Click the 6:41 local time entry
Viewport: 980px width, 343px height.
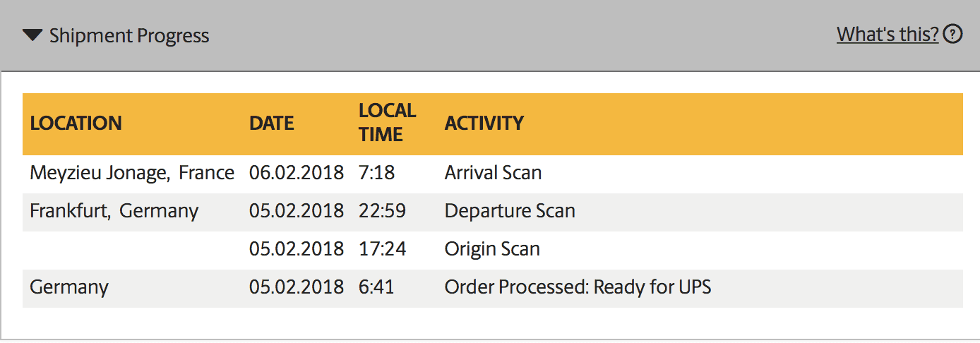click(x=376, y=287)
